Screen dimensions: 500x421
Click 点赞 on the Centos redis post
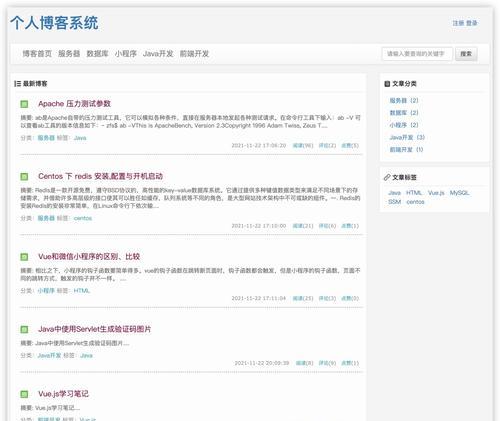point(350,226)
